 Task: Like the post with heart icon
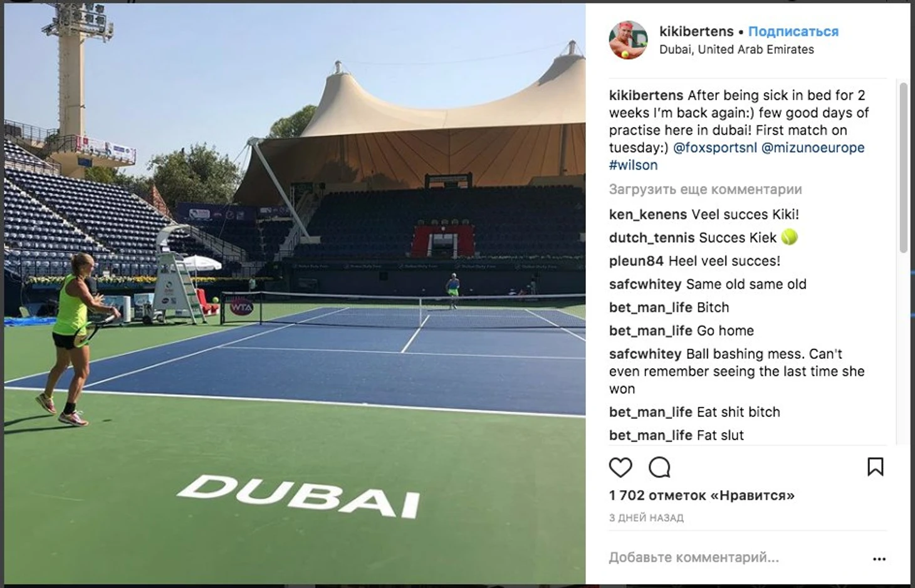pos(620,467)
